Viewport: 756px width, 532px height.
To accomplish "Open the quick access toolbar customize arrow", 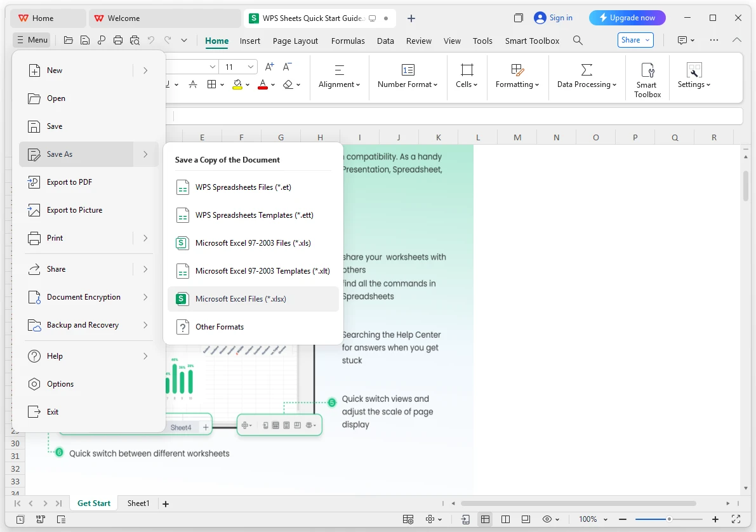I will coord(183,40).
